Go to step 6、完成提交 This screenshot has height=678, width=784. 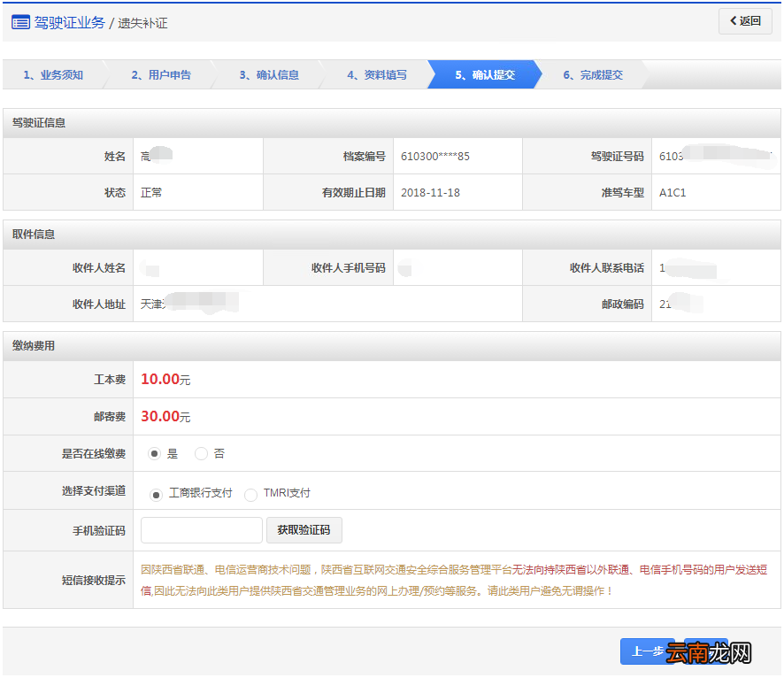click(593, 75)
